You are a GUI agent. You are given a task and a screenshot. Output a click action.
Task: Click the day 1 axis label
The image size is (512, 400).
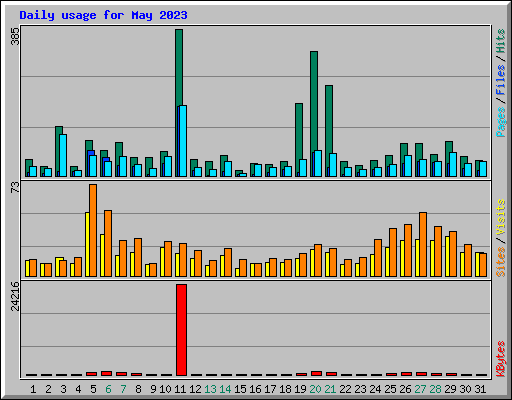[x=33, y=389]
